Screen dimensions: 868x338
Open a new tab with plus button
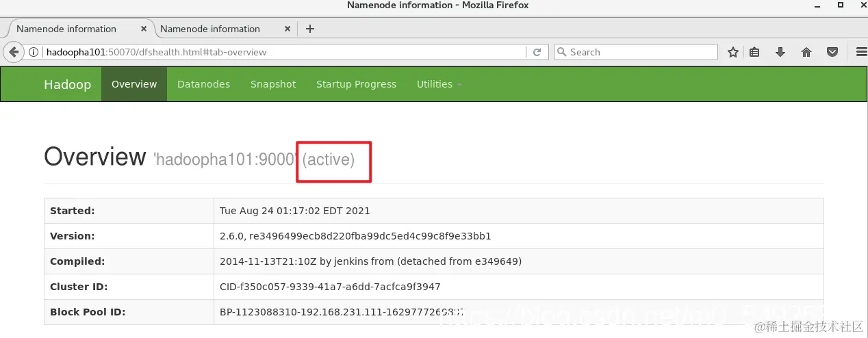(x=310, y=29)
